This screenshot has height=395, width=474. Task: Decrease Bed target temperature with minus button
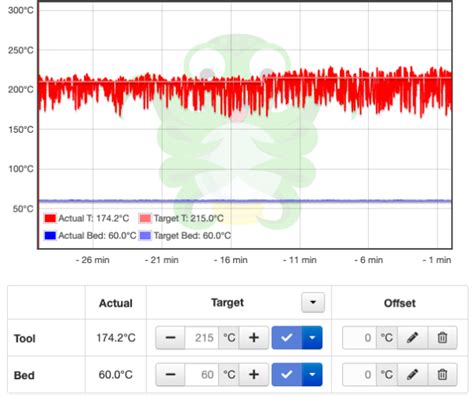click(x=170, y=374)
